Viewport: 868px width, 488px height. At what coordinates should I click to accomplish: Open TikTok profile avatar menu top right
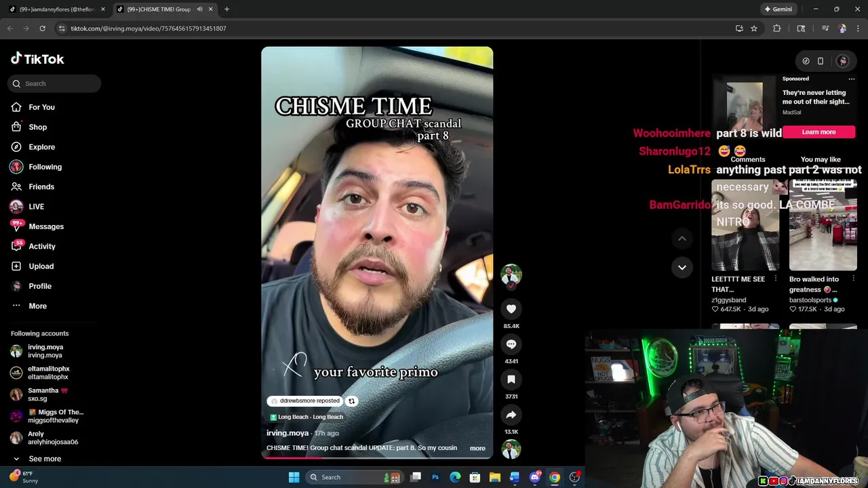(x=842, y=61)
